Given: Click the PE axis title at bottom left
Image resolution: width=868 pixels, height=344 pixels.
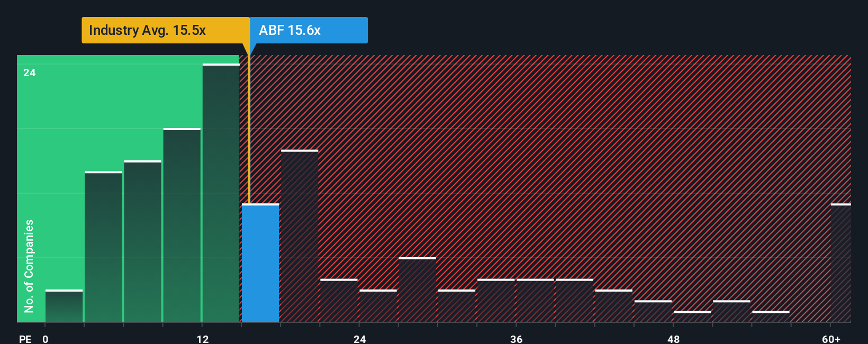Looking at the screenshot, I should [x=25, y=339].
